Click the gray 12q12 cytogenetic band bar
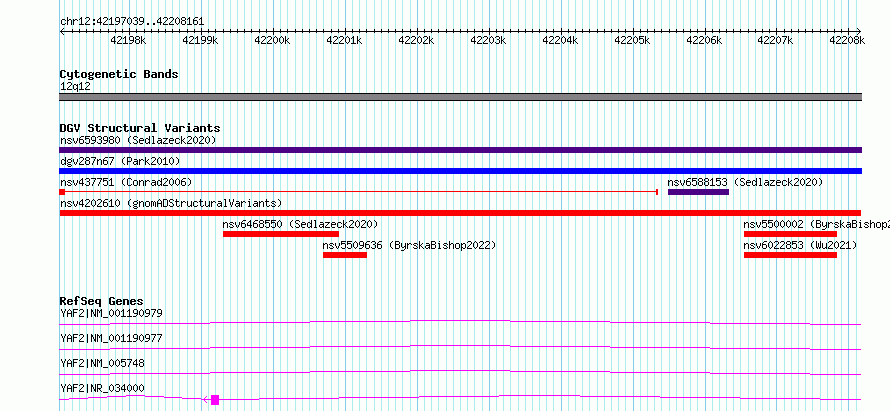Image resolution: width=890 pixels, height=411 pixels. [x=460, y=97]
